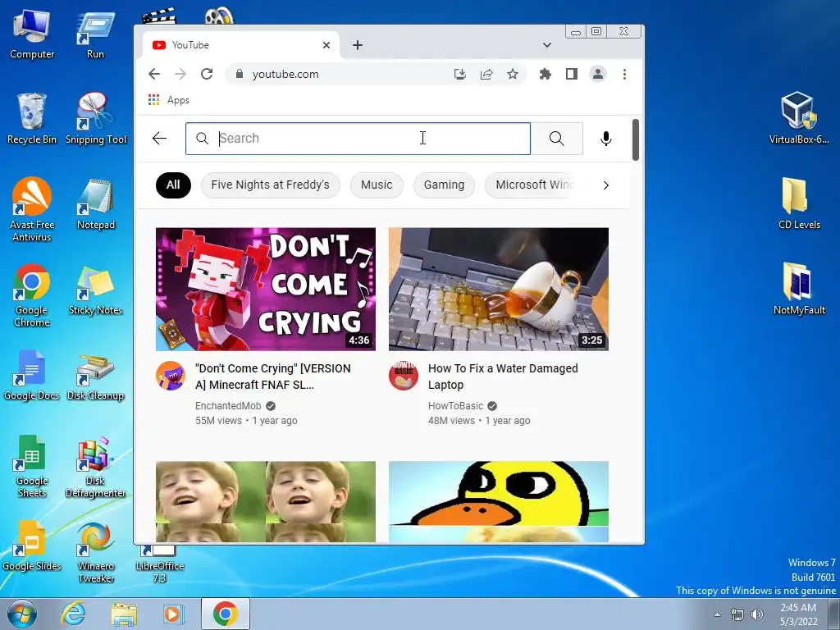Close the YouTube tab
This screenshot has height=630, width=840.
[x=326, y=45]
